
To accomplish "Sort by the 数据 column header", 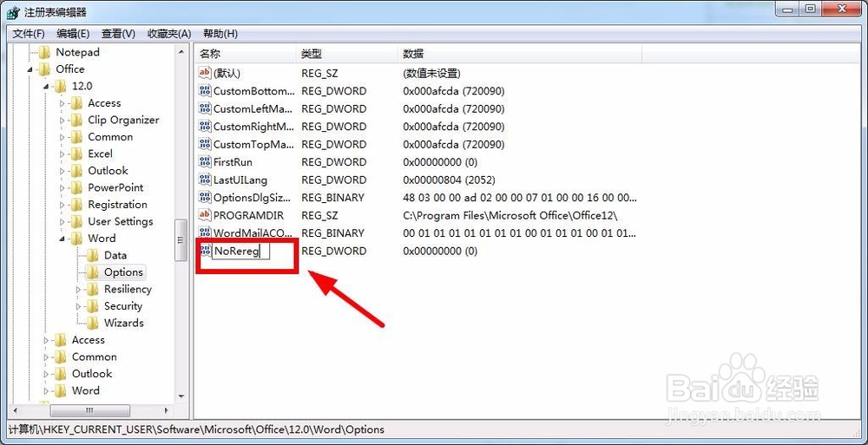I will [x=520, y=54].
